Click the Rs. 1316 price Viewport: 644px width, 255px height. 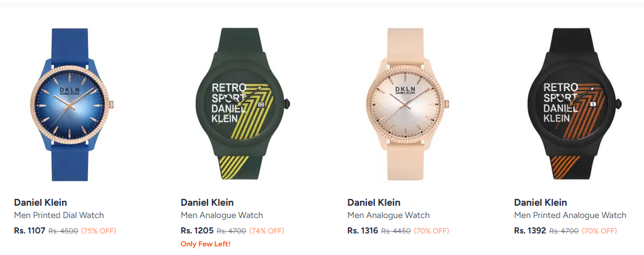(363, 231)
